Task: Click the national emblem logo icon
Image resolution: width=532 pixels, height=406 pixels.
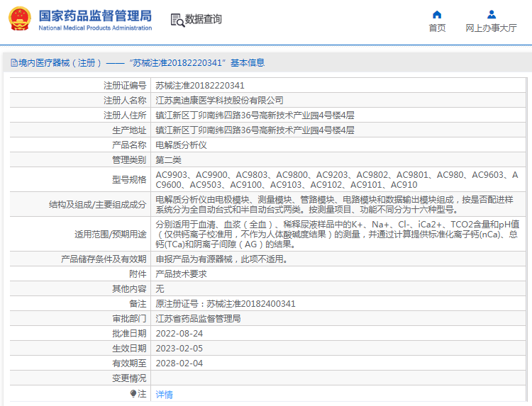Action: point(19,19)
